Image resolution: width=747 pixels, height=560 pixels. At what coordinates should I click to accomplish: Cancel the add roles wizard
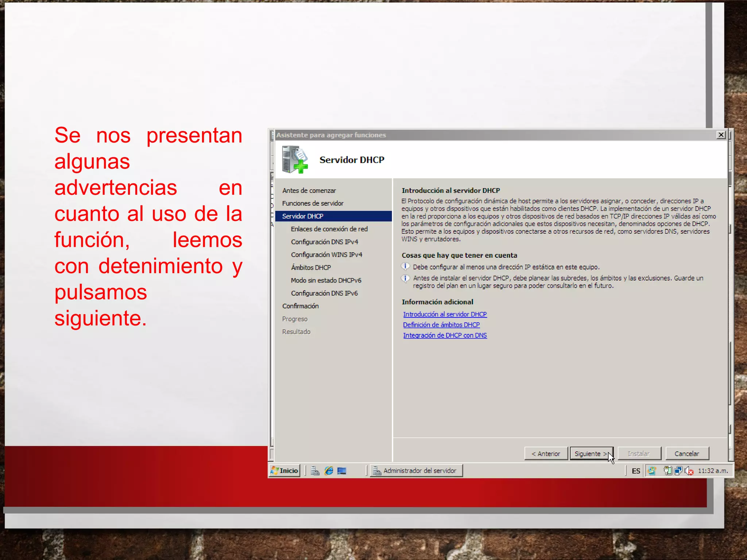click(x=687, y=454)
